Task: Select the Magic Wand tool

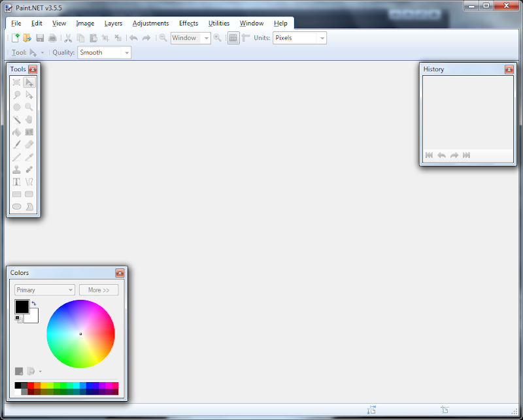Action: 17,120
